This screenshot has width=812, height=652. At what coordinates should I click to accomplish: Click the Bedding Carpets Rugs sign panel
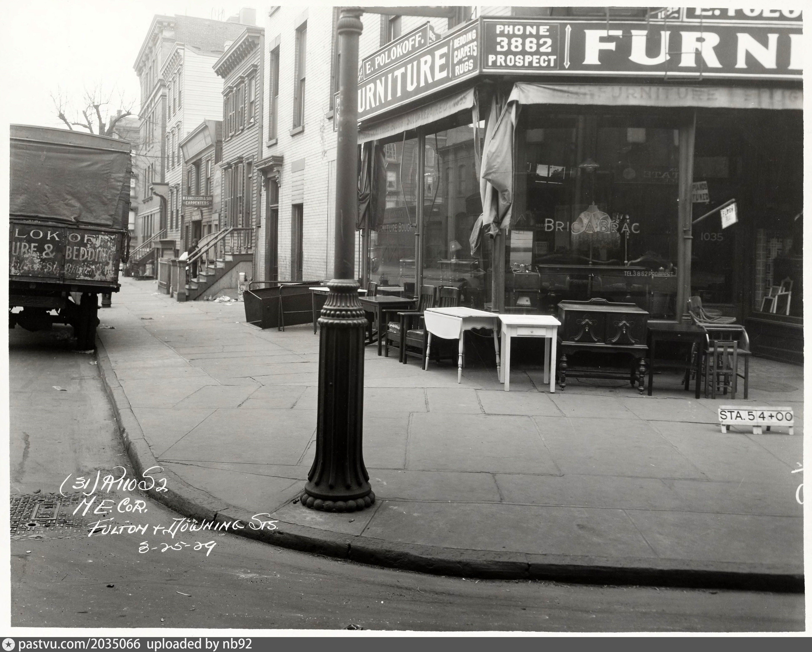click(x=465, y=53)
